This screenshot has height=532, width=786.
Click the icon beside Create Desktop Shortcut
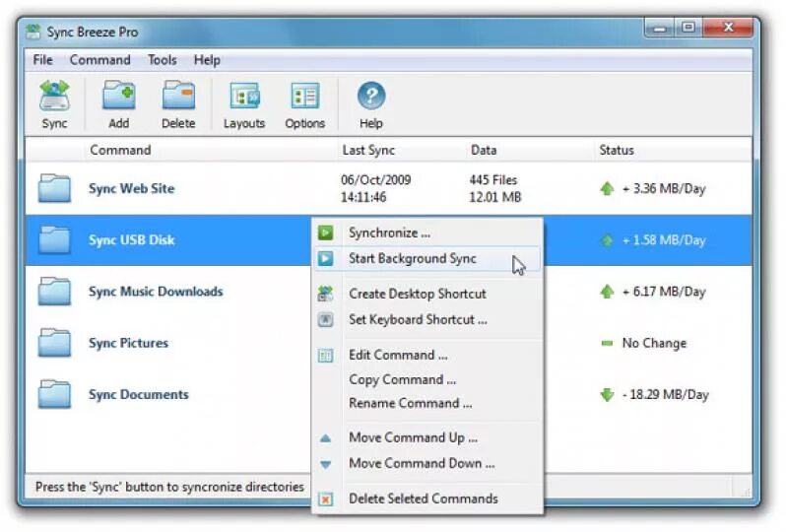tap(325, 294)
